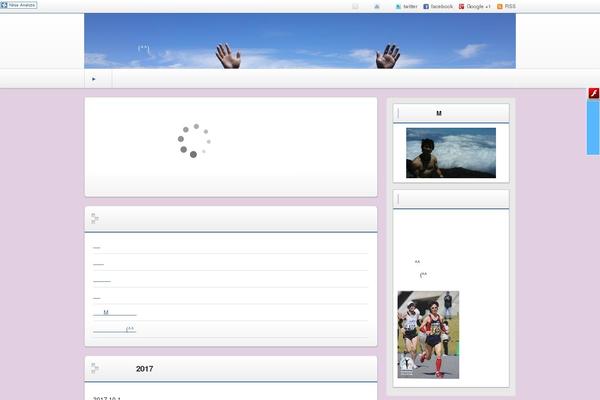Click the sky banner with raised hands
This screenshot has width=600, height=400.
(x=300, y=41)
